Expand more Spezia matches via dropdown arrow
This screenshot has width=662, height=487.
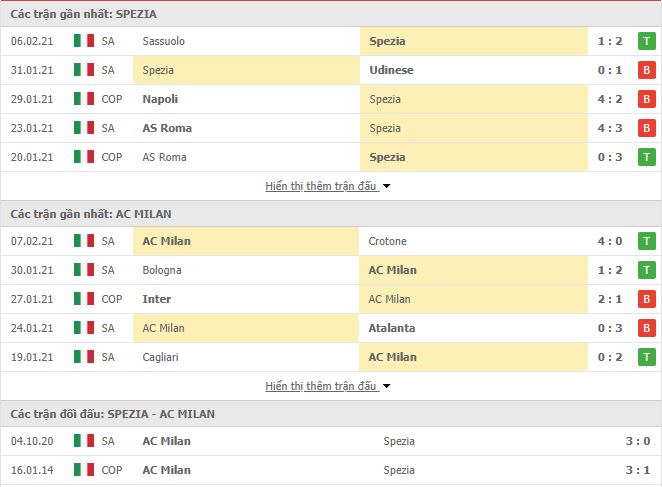386,186
